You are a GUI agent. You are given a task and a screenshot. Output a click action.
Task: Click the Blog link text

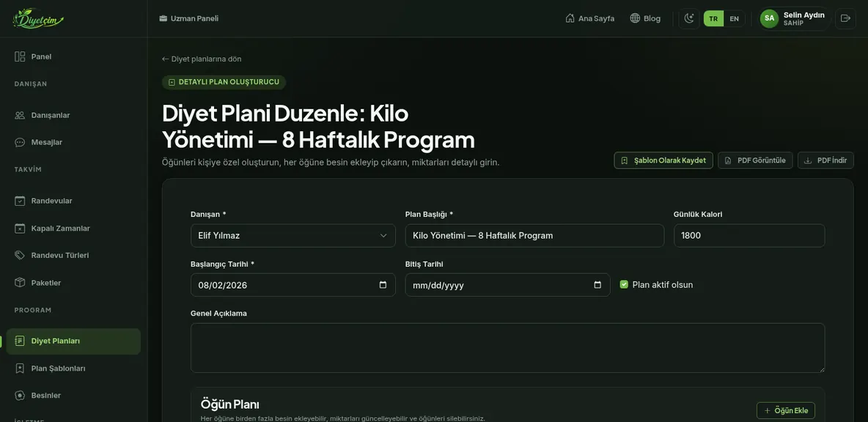coord(652,18)
